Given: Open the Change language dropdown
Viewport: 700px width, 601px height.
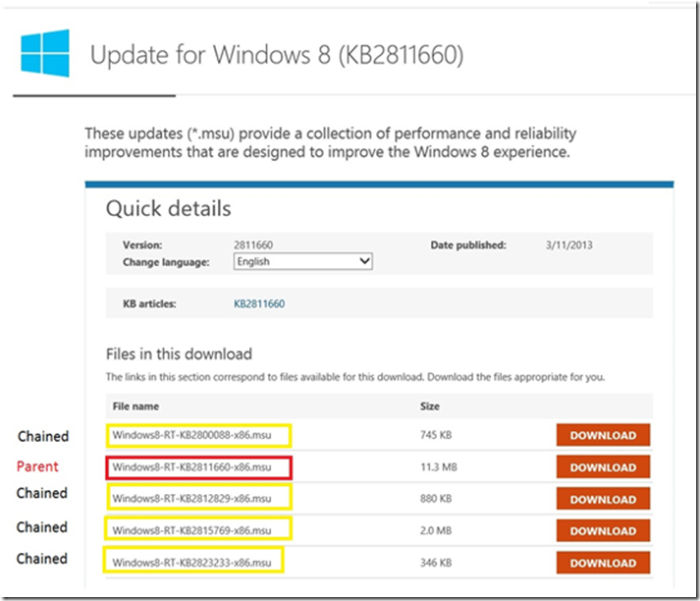Looking at the screenshot, I should [302, 261].
